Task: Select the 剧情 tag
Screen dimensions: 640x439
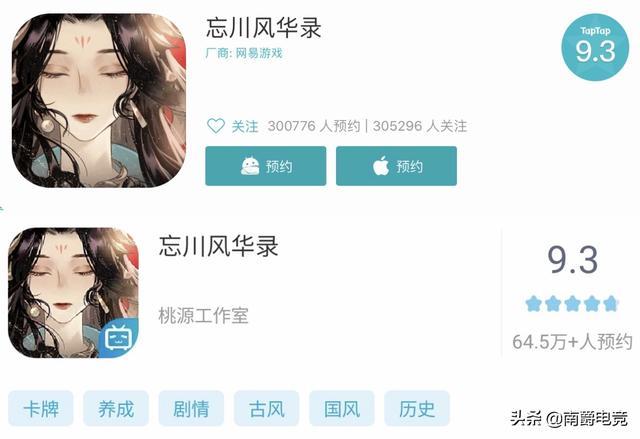Action: (191, 408)
